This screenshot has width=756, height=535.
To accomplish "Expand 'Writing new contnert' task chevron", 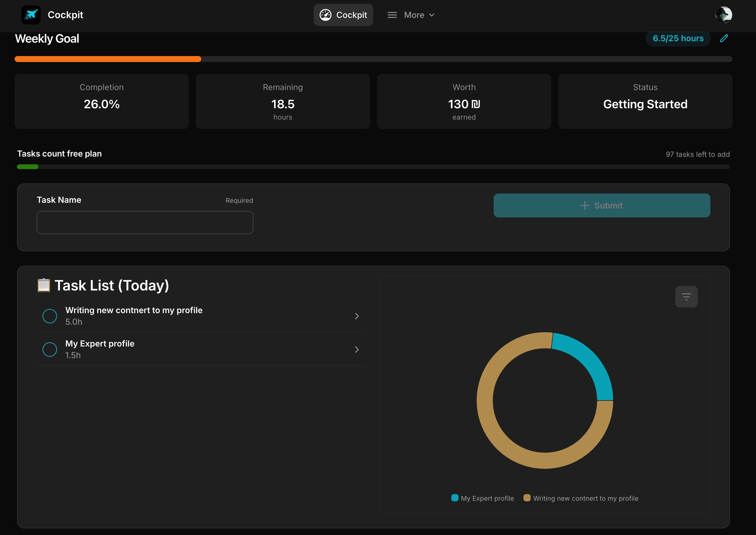I will pos(357,316).
